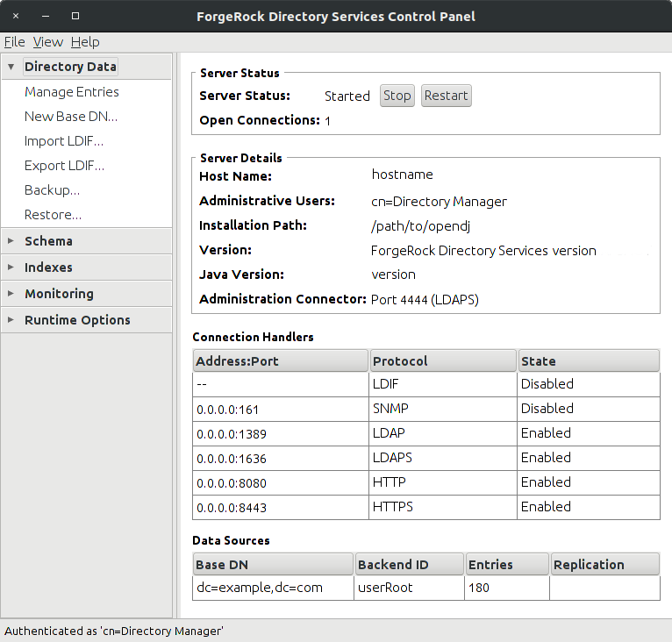Maximize the Control Panel window

[75, 16]
